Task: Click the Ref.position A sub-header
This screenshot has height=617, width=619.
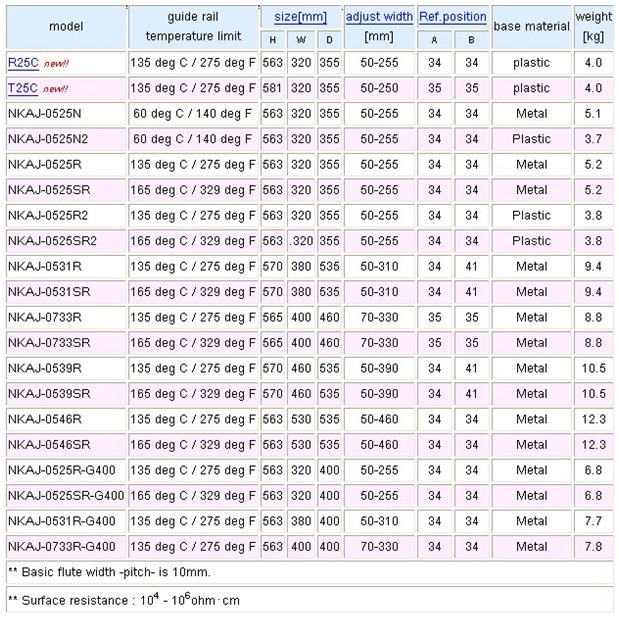Action: (x=434, y=40)
